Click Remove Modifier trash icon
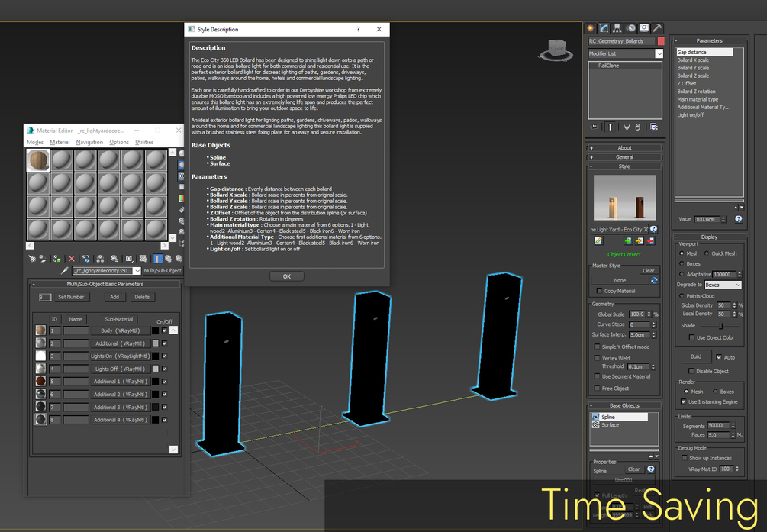This screenshot has height=532, width=767. [x=638, y=127]
